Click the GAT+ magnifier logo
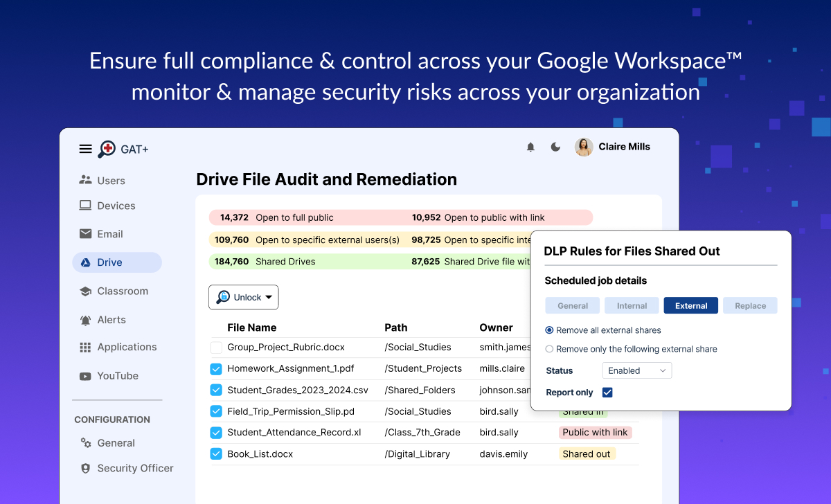Screen dimensions: 831x504 tap(107, 149)
